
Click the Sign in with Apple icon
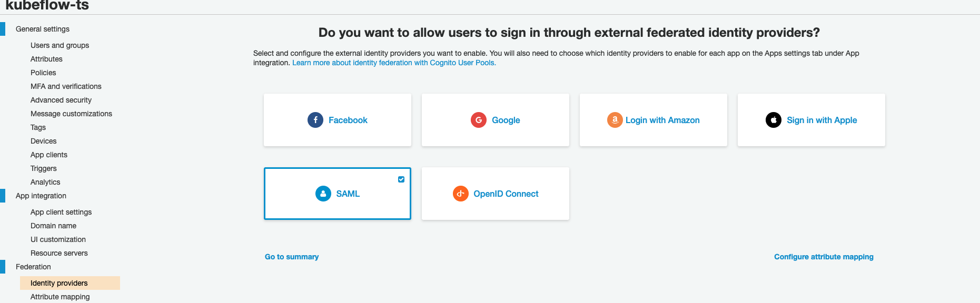click(773, 120)
